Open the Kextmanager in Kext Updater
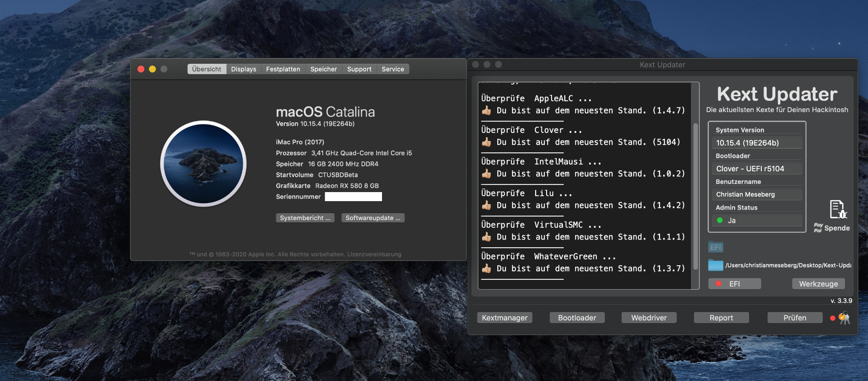This screenshot has width=868, height=381. click(x=505, y=318)
